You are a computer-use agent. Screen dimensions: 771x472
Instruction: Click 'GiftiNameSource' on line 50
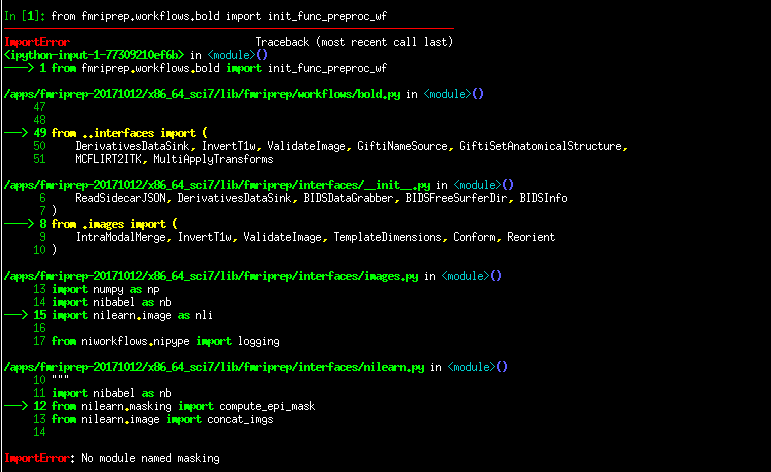pos(402,146)
